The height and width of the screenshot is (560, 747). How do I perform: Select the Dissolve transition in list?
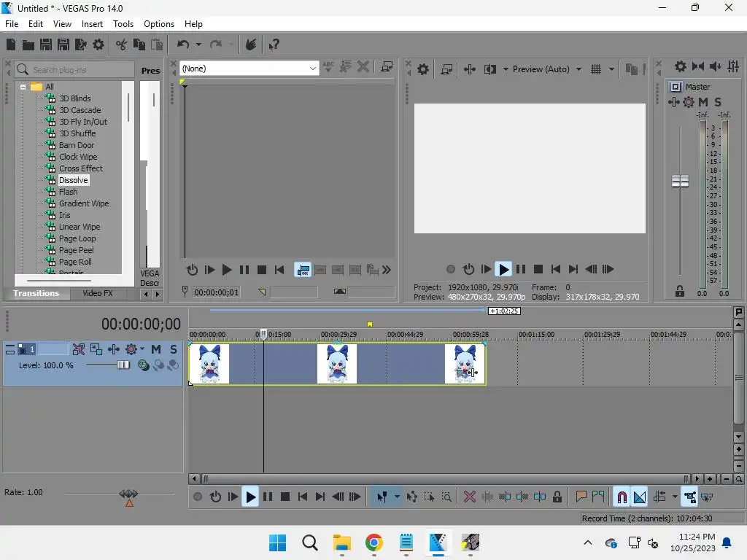(73, 181)
